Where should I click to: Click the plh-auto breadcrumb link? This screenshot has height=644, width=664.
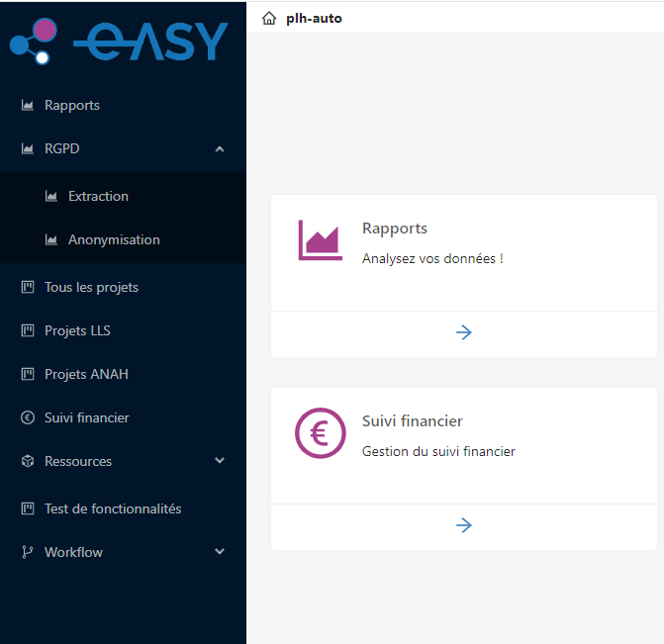(x=314, y=18)
